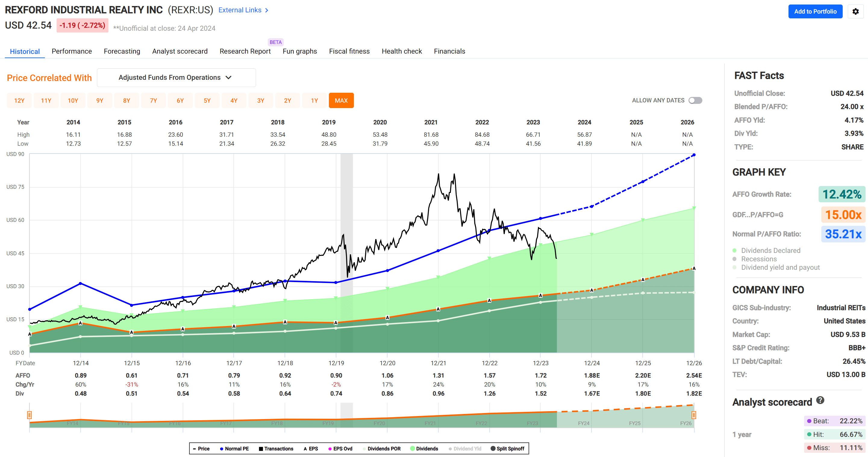This screenshot has height=457, width=868.
Task: Click the EPS legend marker
Action: point(306,449)
